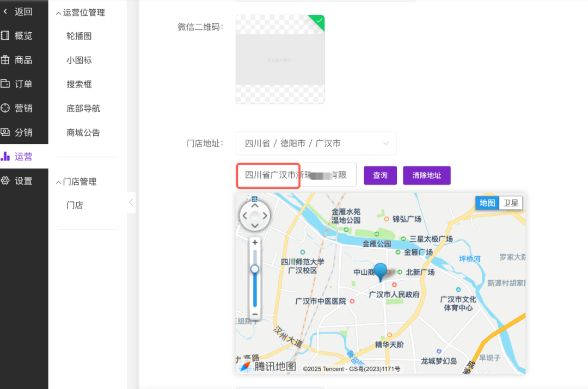The width and height of the screenshot is (588, 389).
Task: Click the 分销 distribution sidebar icon
Action: pyautogui.click(x=5, y=132)
